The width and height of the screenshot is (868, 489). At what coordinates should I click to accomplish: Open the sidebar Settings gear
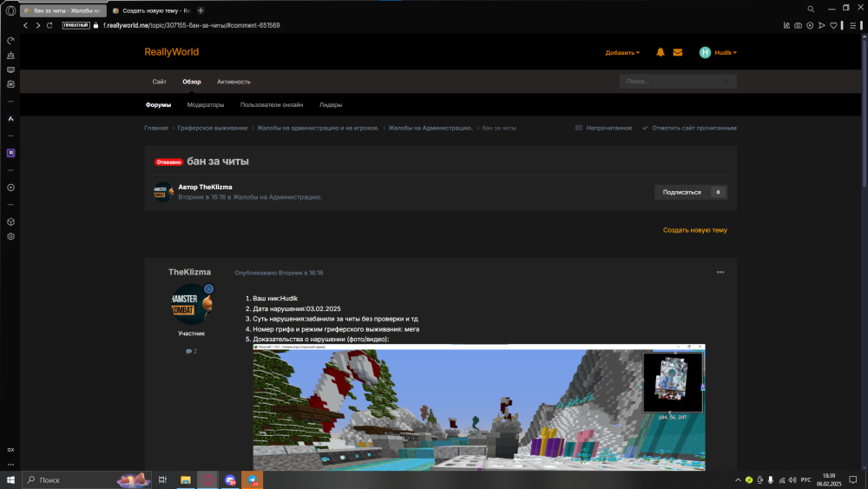10,236
